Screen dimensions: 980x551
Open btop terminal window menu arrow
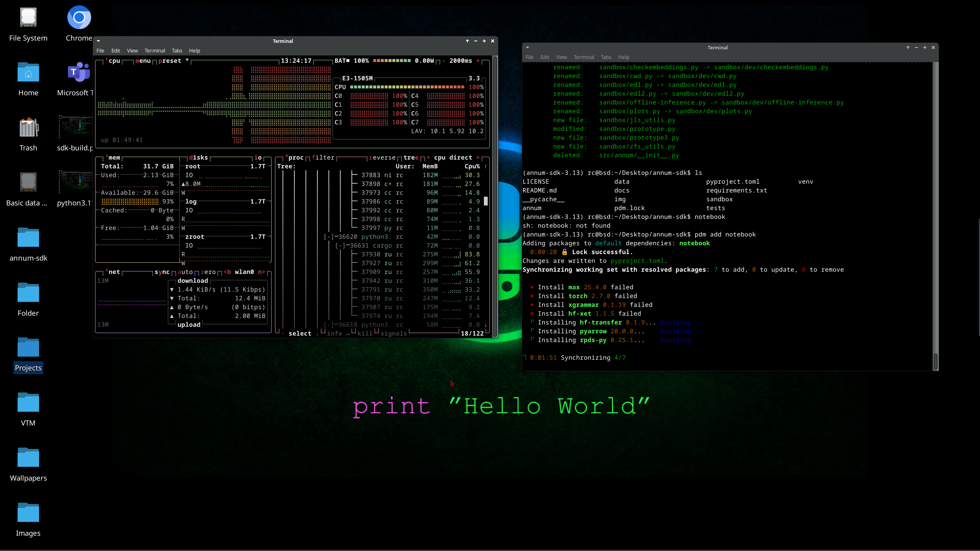click(98, 41)
